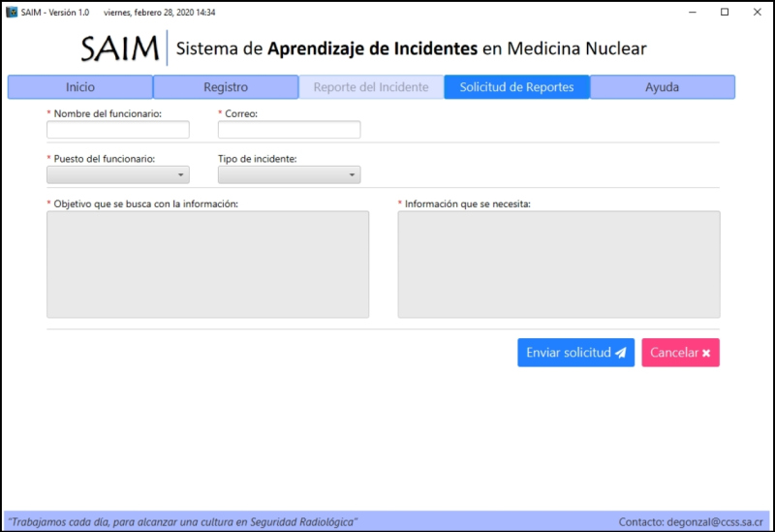Expand the Tipo de incidente dropdown
This screenshot has height=532, width=775.
click(289, 174)
